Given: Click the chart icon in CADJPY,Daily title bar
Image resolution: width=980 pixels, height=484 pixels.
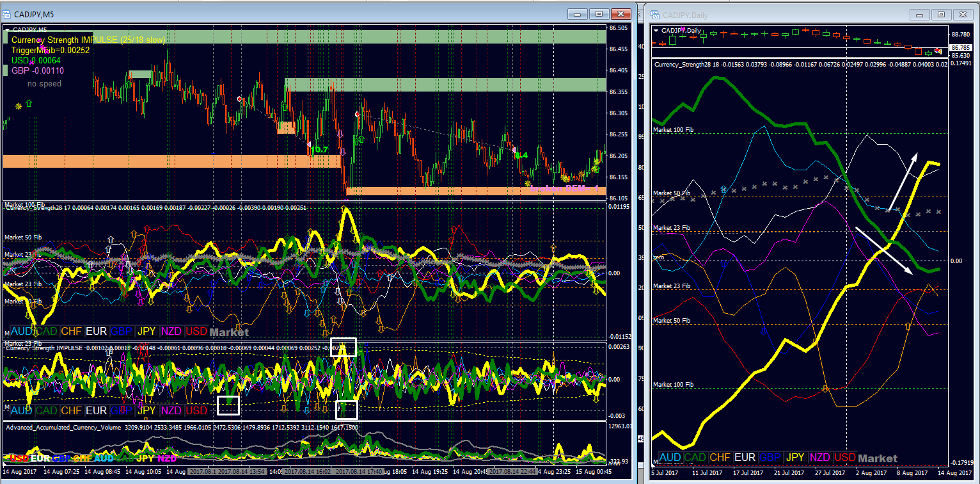Looking at the screenshot, I should click(654, 13).
